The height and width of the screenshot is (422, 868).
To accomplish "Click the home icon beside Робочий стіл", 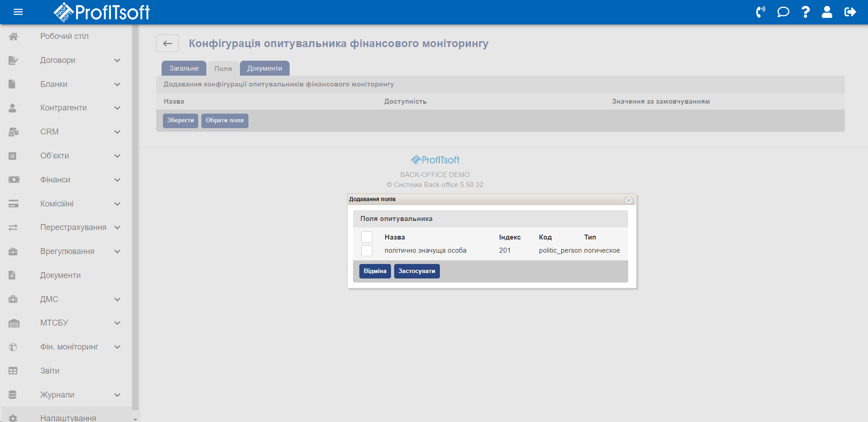I will click(14, 37).
